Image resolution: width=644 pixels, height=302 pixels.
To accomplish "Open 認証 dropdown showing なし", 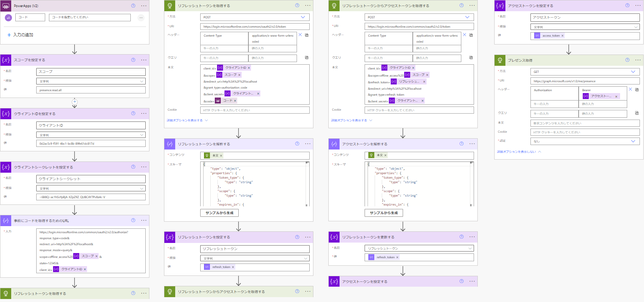I will click(585, 141).
